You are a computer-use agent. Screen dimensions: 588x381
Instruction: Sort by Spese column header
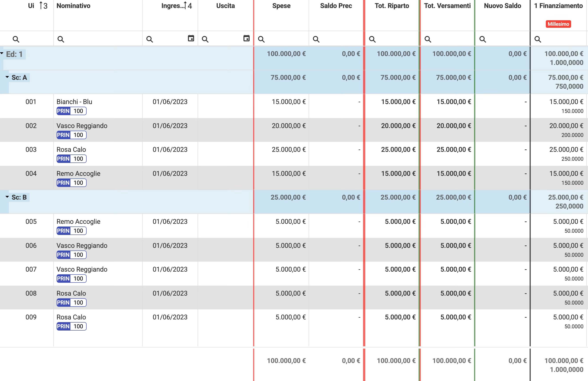click(x=281, y=6)
